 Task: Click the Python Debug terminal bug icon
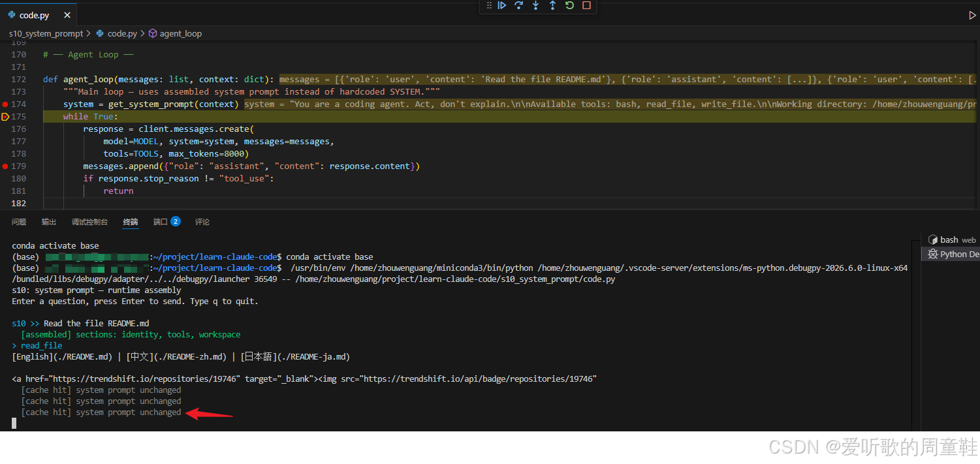[933, 254]
